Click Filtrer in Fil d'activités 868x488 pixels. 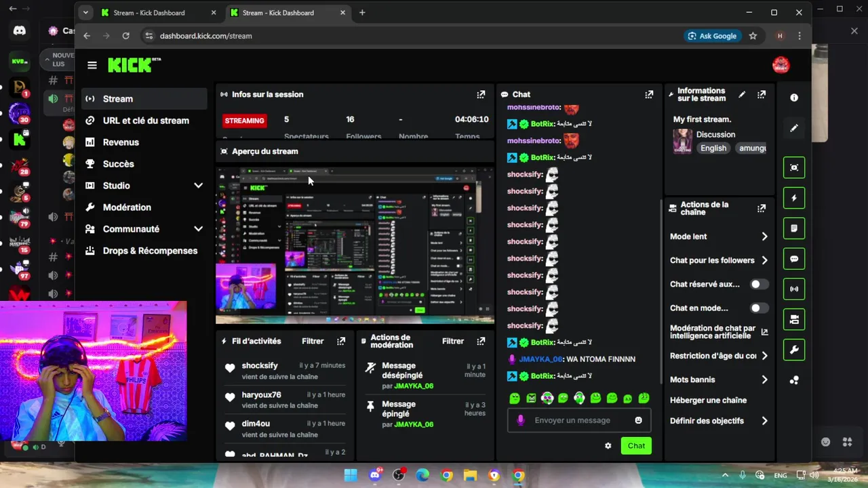(x=313, y=342)
